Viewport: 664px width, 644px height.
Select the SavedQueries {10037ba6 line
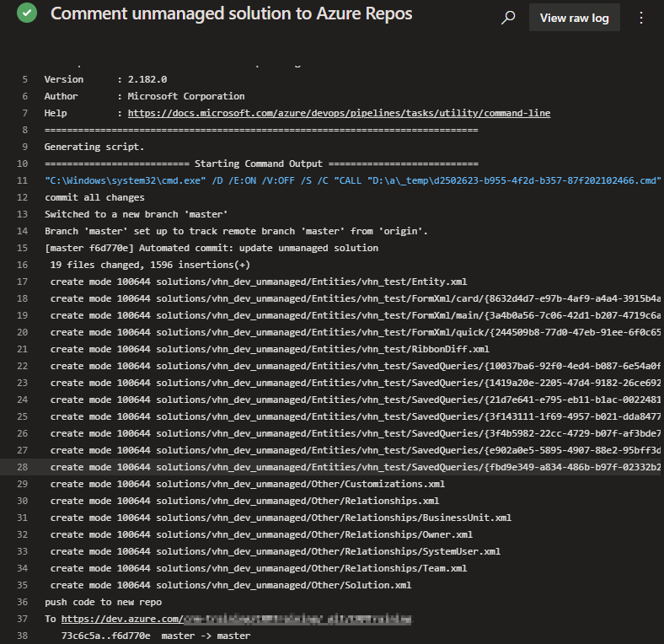point(355,366)
